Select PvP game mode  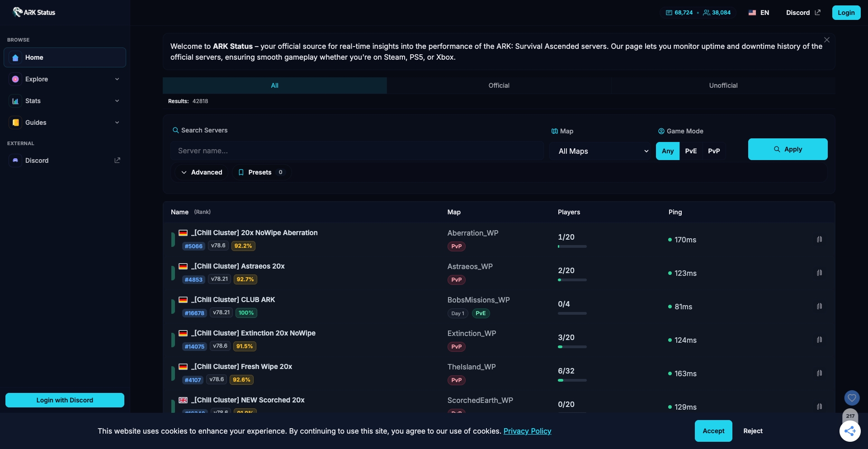coord(714,151)
